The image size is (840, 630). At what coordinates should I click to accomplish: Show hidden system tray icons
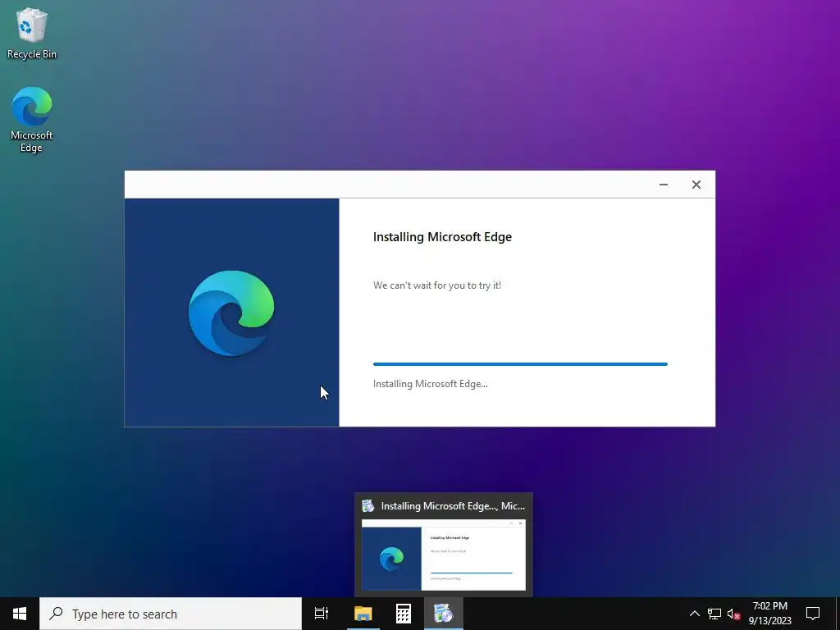click(x=694, y=614)
